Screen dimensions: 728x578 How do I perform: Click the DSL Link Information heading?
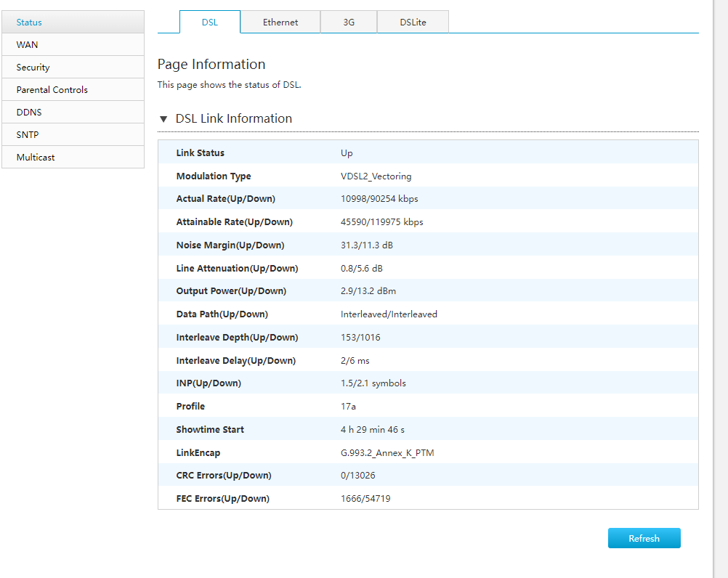click(233, 119)
